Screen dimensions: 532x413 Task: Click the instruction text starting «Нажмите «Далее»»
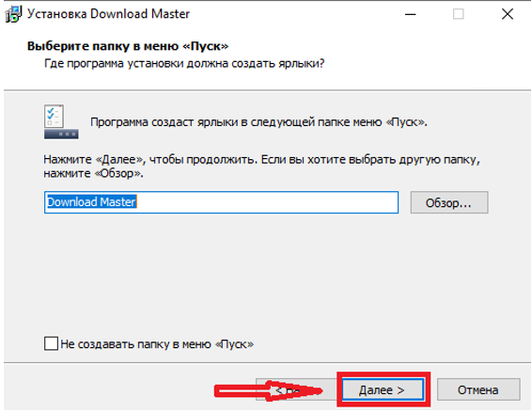click(262, 167)
